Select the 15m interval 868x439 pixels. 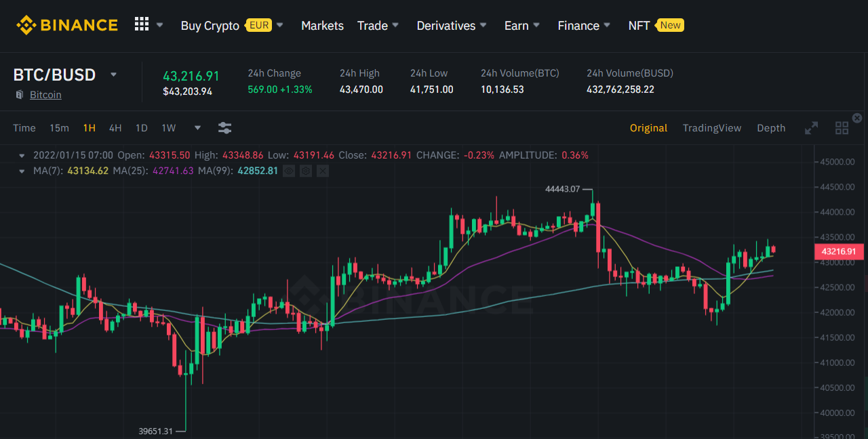pos(59,128)
